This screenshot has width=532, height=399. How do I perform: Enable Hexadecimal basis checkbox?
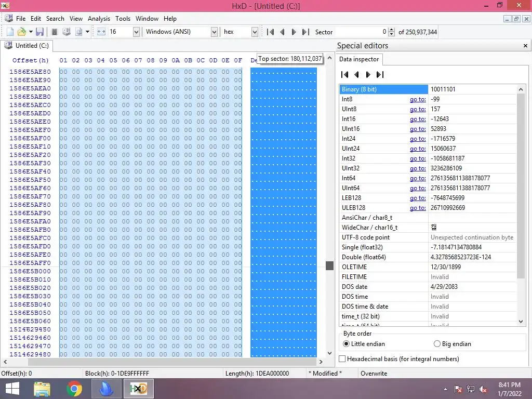pos(342,358)
